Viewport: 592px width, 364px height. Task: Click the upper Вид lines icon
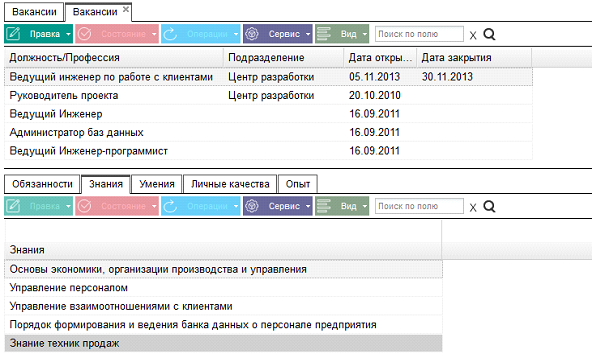(x=324, y=34)
